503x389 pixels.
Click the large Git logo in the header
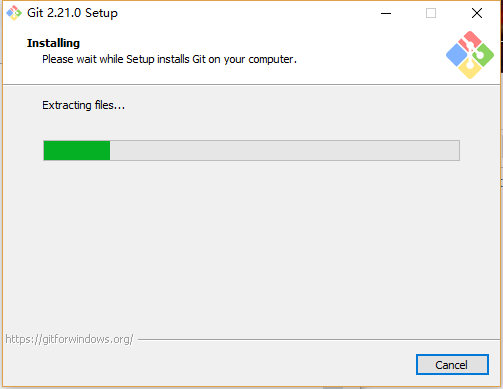470,55
